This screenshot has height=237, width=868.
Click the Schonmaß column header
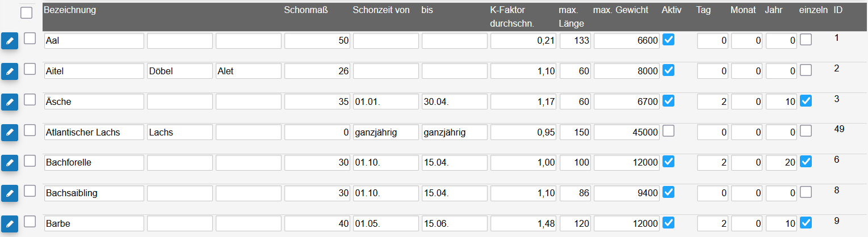click(306, 10)
